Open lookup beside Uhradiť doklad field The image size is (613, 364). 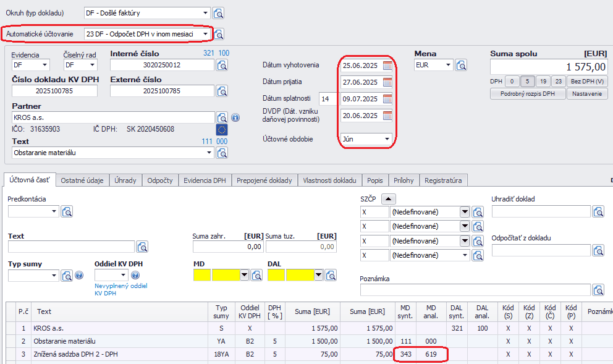point(598,212)
